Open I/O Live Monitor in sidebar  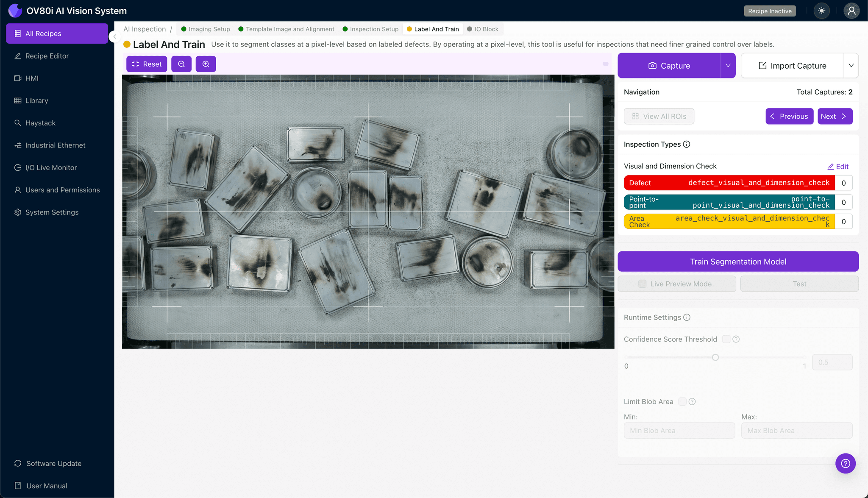(x=51, y=167)
